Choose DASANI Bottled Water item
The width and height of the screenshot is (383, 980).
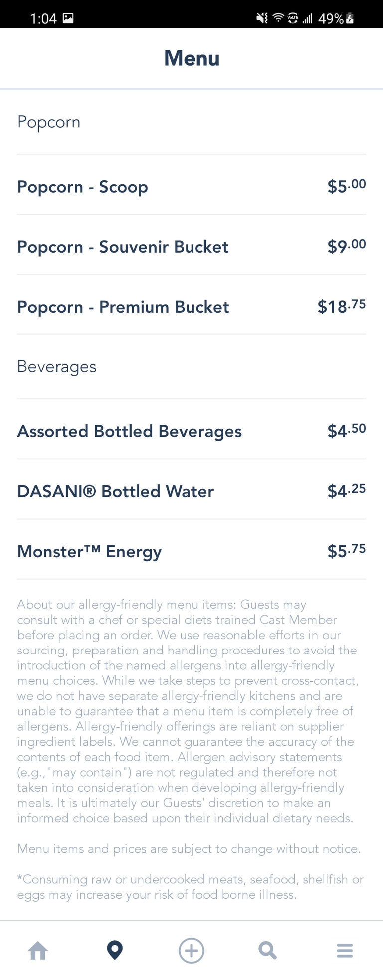(x=116, y=491)
